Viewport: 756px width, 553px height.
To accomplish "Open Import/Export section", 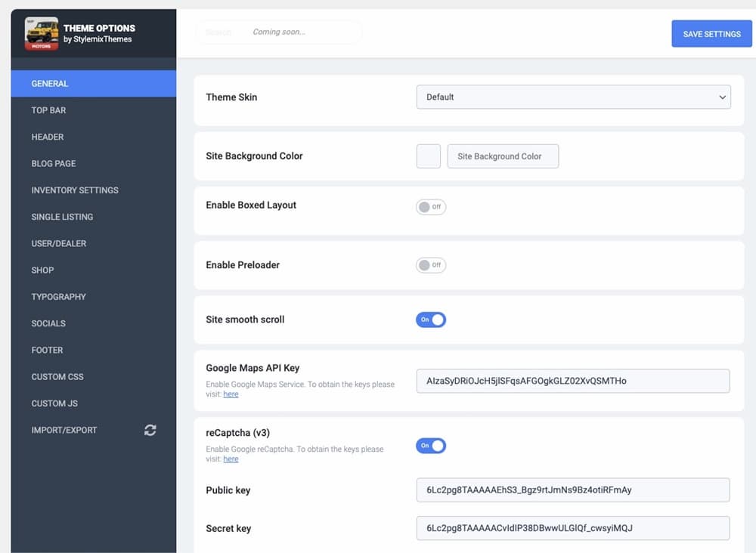I will click(94, 430).
